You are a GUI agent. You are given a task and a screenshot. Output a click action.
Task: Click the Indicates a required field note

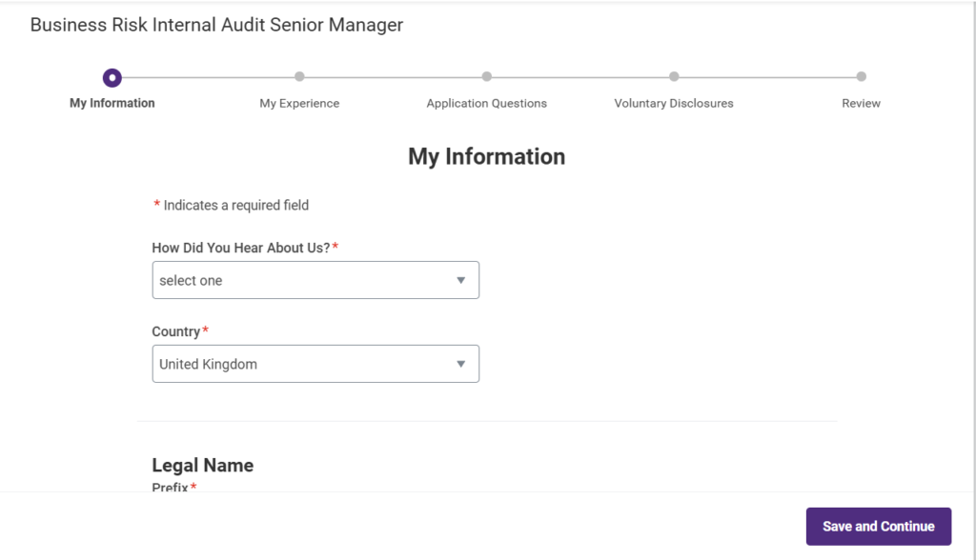tap(231, 206)
